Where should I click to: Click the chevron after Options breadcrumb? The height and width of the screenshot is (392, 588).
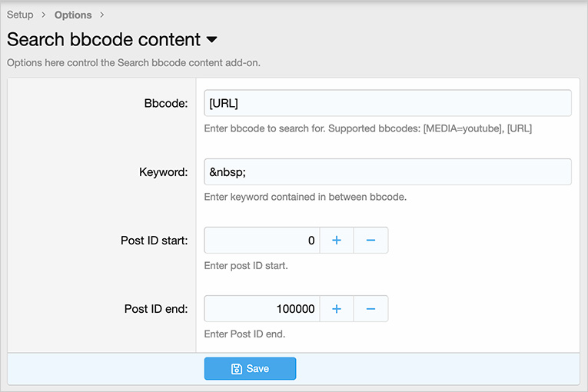pos(102,15)
